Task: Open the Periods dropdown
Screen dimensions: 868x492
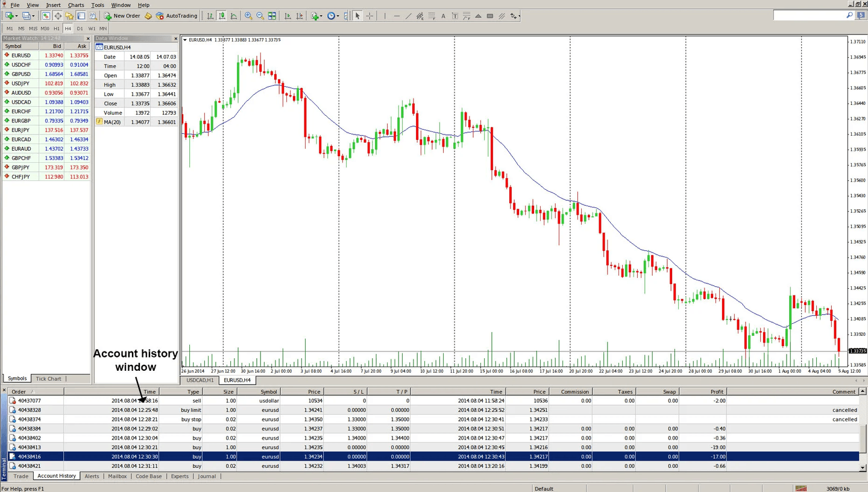Action: (x=339, y=16)
